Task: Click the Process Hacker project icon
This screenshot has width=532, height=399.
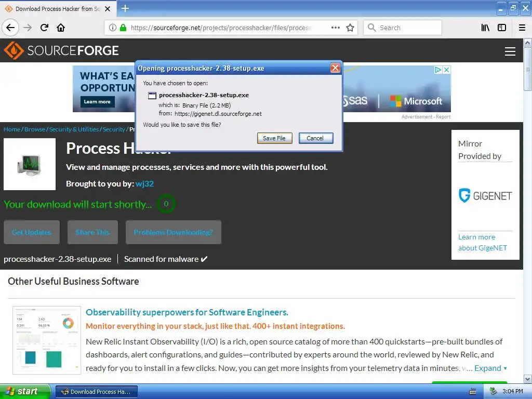Action: click(x=30, y=164)
